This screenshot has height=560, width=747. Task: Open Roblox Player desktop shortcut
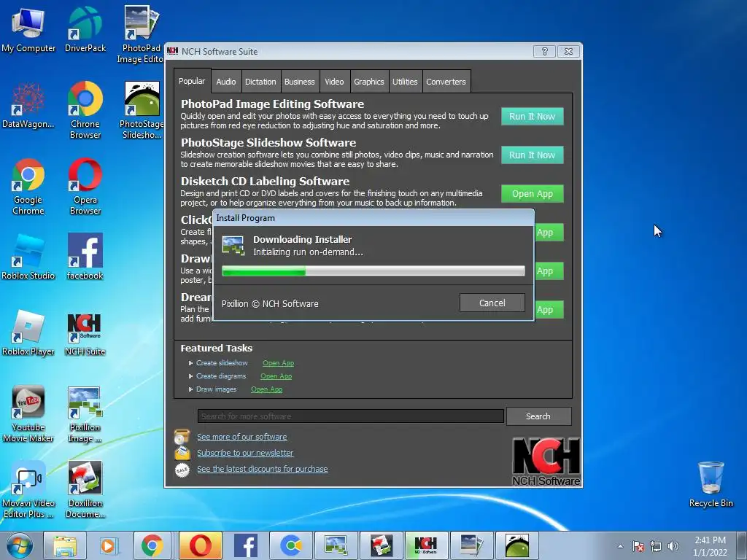(28, 333)
